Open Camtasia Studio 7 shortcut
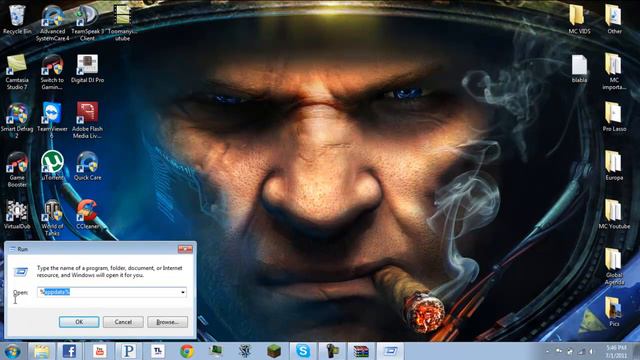The height and width of the screenshot is (360, 640). click(x=17, y=72)
